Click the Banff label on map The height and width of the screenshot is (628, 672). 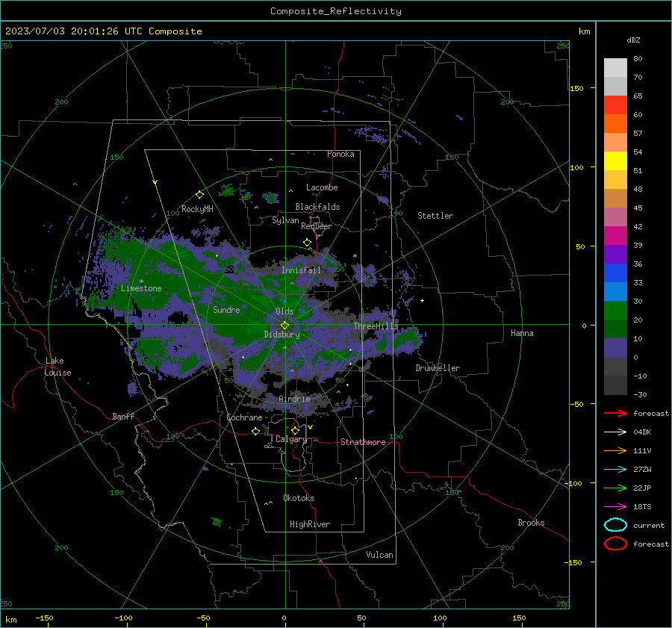(123, 416)
